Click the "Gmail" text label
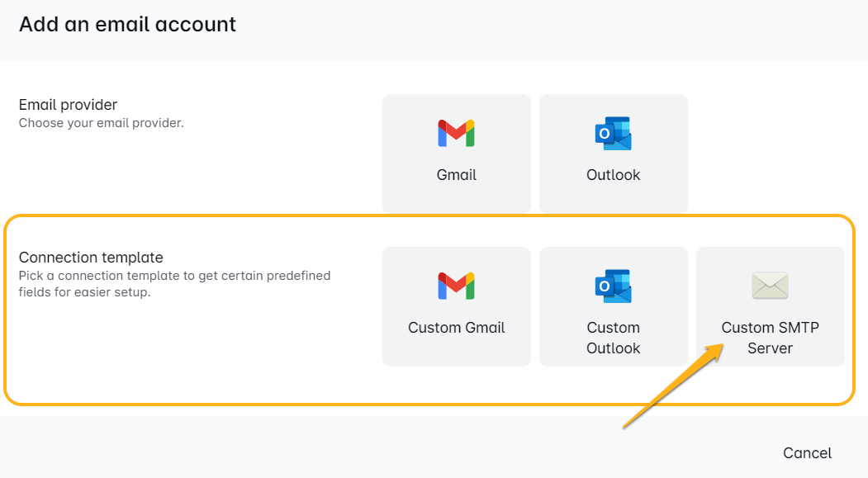 (x=456, y=175)
